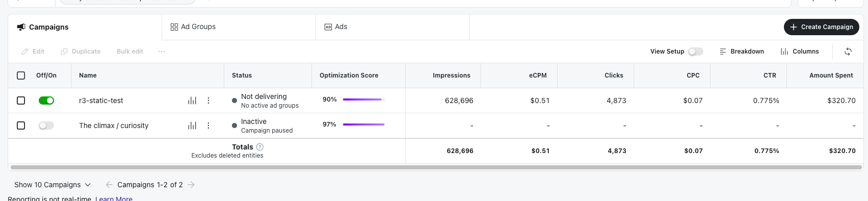Switch to the Ad Groups tab
This screenshot has width=868, height=201.
pos(239,27)
